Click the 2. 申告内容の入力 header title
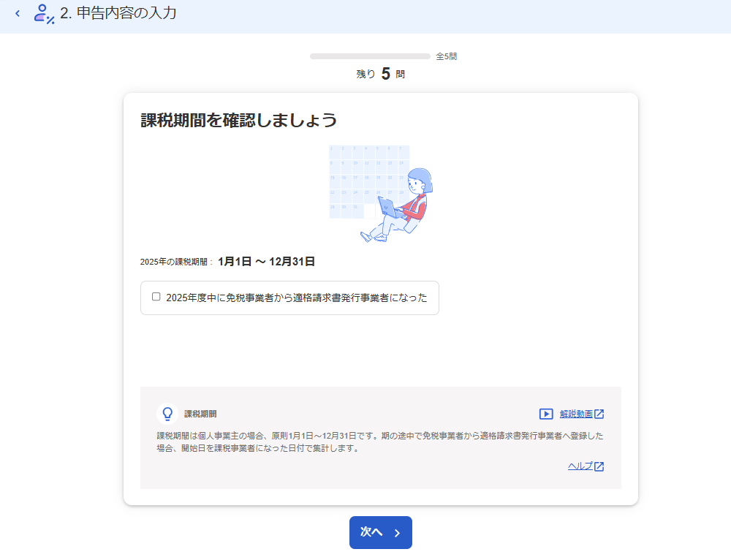The image size is (731, 560). pyautogui.click(x=118, y=13)
